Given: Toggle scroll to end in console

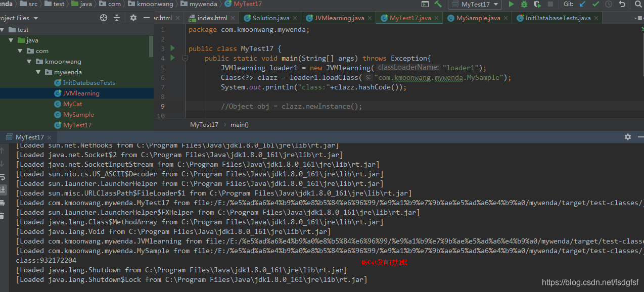Looking at the screenshot, I should [3, 189].
